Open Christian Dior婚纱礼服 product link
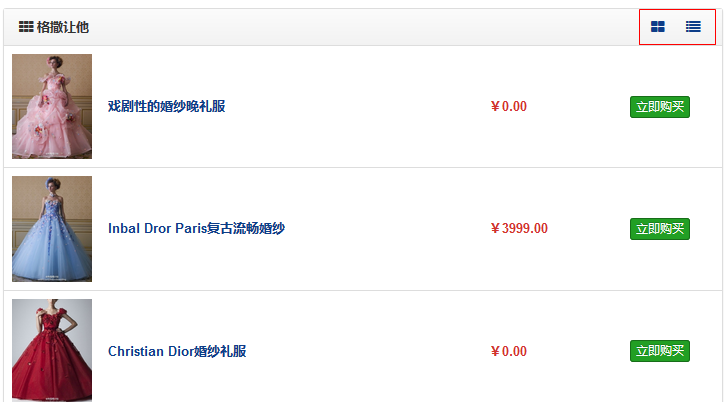The width and height of the screenshot is (727, 402). coord(177,351)
